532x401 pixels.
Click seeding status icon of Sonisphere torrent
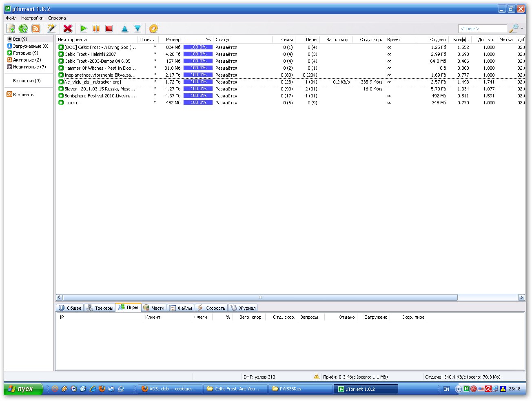(x=61, y=96)
